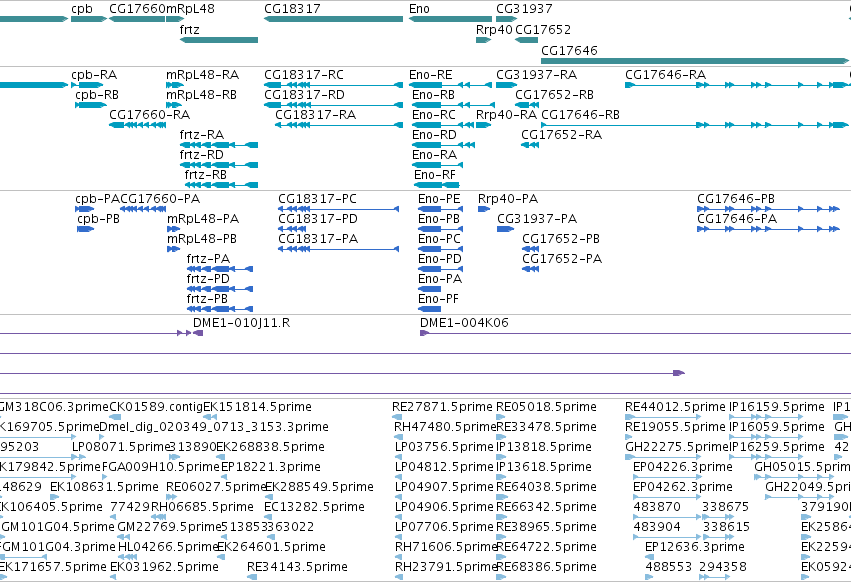Click the CG31937 gene glyph
851x582 pixels.
[x=507, y=19]
